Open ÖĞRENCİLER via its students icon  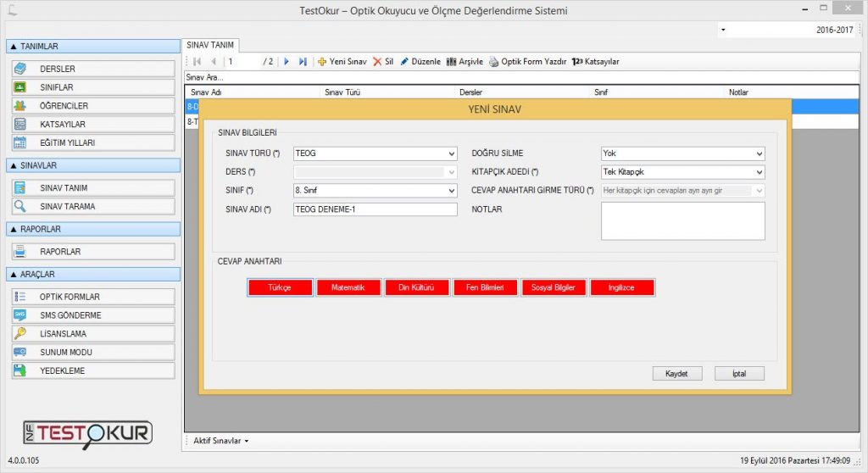[20, 105]
